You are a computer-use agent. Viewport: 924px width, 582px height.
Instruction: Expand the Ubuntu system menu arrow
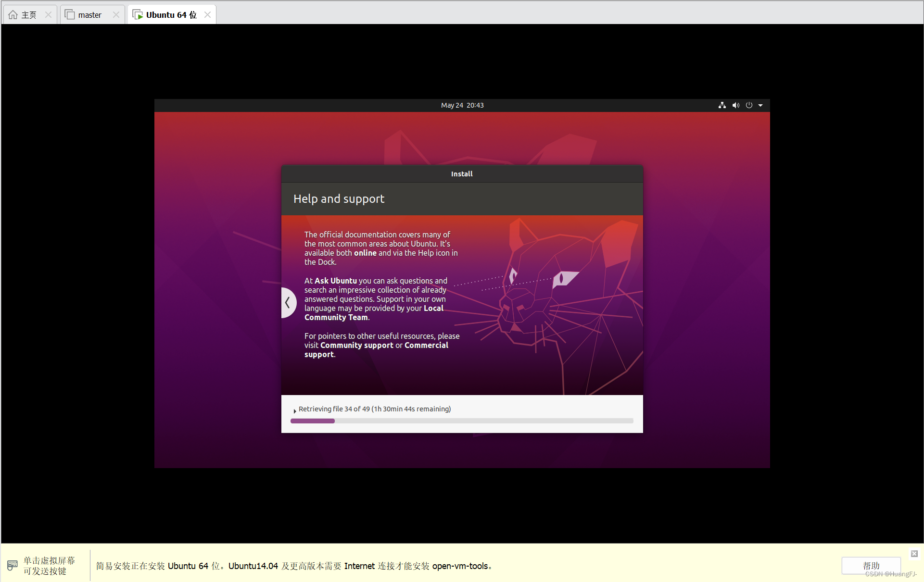tap(760, 105)
